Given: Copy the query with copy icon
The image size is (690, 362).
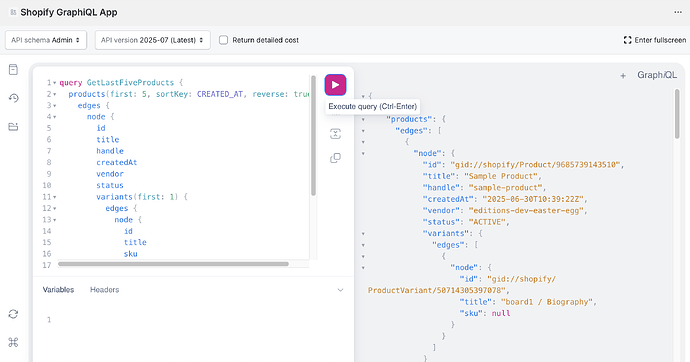Looking at the screenshot, I should click(335, 158).
